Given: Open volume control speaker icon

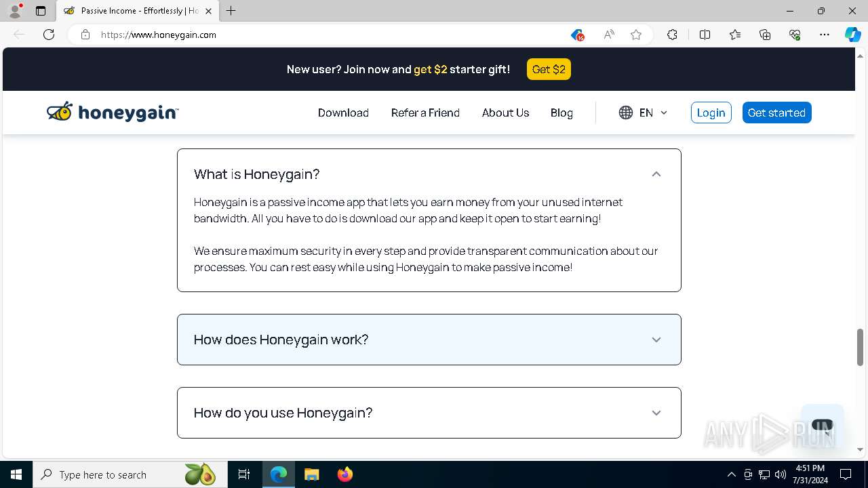Looking at the screenshot, I should (x=781, y=474).
